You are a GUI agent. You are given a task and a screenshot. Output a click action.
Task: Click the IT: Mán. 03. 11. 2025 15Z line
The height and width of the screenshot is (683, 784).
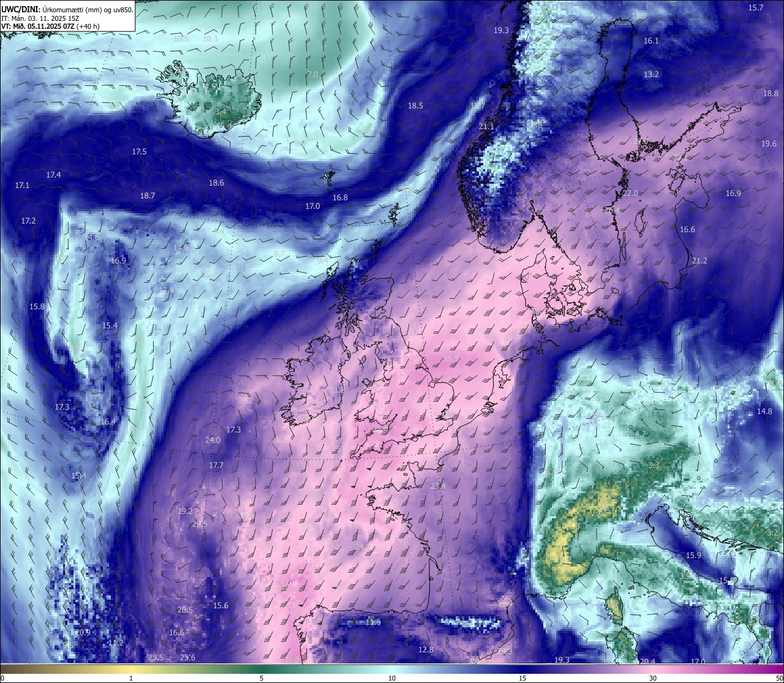pos(40,18)
